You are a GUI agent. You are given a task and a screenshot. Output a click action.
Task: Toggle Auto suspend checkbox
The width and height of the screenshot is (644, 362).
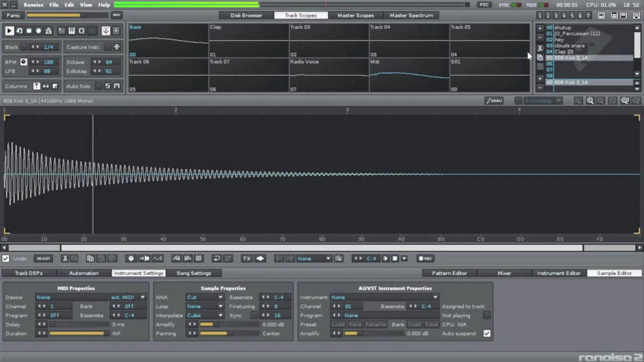tap(487, 333)
